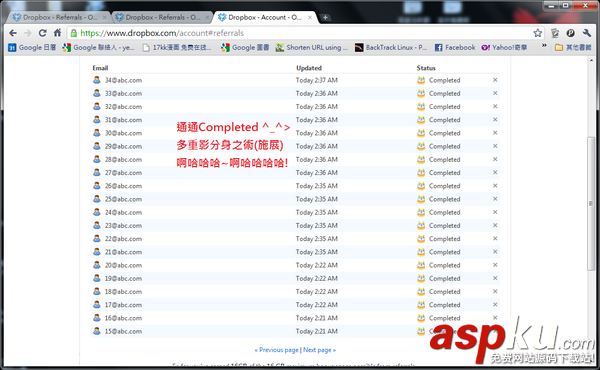
Task: Remove the 25@abc.com referral with X
Action: (x=495, y=199)
